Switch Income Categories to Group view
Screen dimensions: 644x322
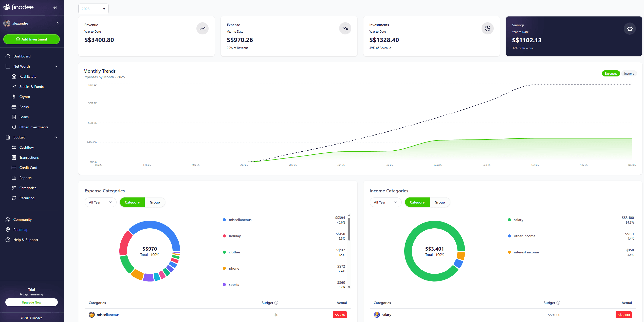(440, 202)
